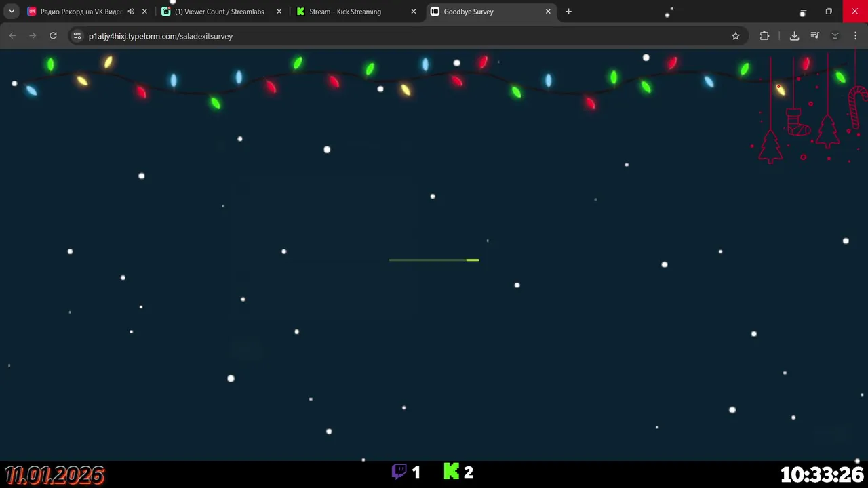The image size is (868, 488).
Task: Click the Typeform favicon on Goodbye Survey tab
Action: click(435, 12)
